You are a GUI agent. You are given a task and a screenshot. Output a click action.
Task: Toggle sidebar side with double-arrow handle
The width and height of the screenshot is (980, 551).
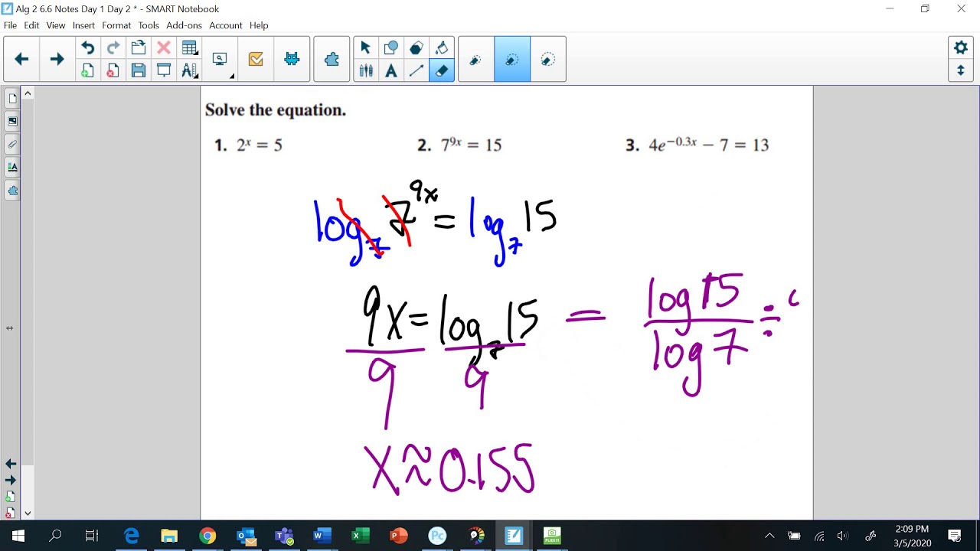coord(9,328)
